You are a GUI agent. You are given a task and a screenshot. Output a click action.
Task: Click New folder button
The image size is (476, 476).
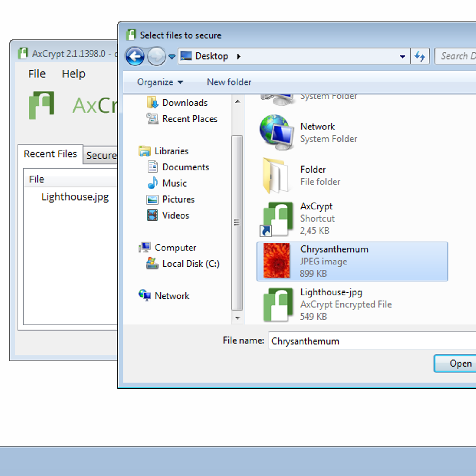229,82
